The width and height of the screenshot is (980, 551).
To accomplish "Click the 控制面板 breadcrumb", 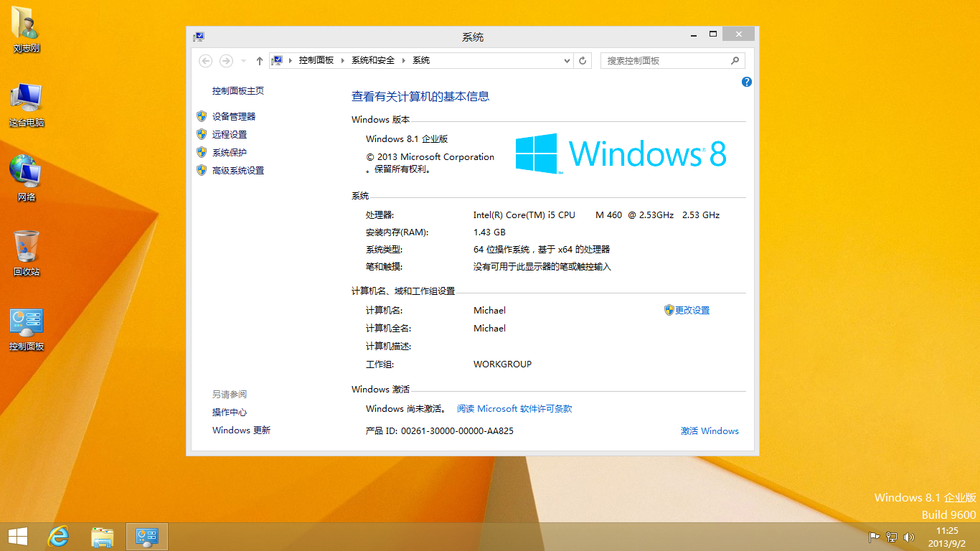I will pos(316,60).
